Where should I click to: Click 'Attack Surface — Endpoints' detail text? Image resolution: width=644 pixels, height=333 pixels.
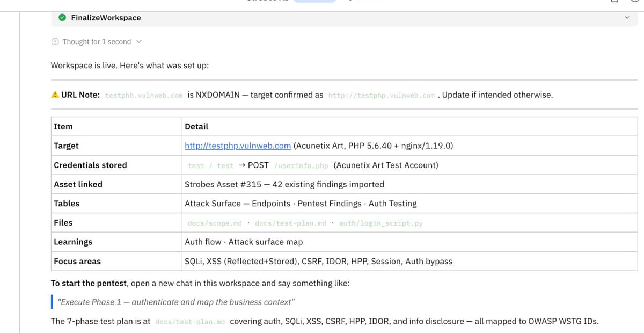(238, 204)
